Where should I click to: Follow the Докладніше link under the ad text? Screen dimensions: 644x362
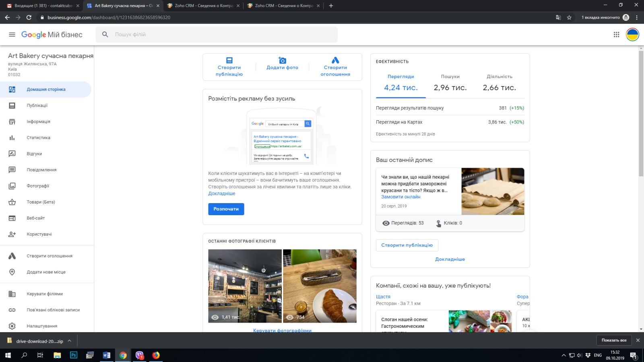point(222,193)
